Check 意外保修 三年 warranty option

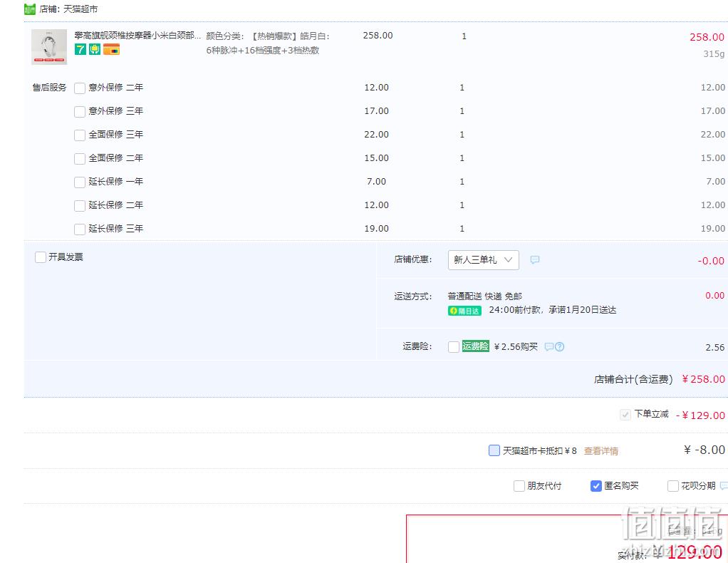pos(80,112)
